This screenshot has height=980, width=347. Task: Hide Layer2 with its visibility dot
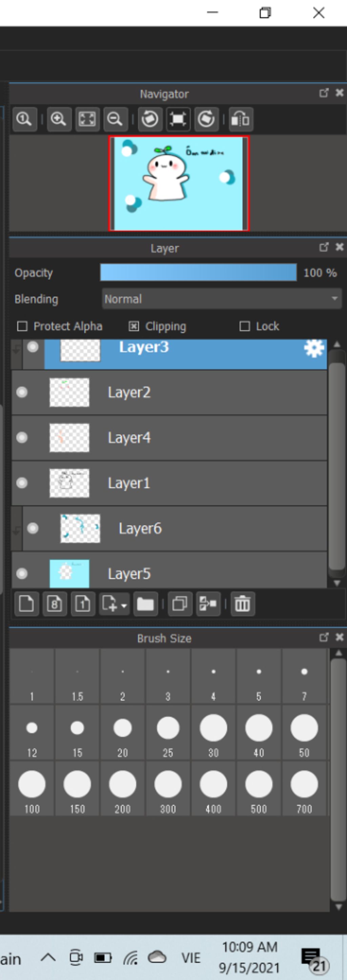click(x=22, y=392)
